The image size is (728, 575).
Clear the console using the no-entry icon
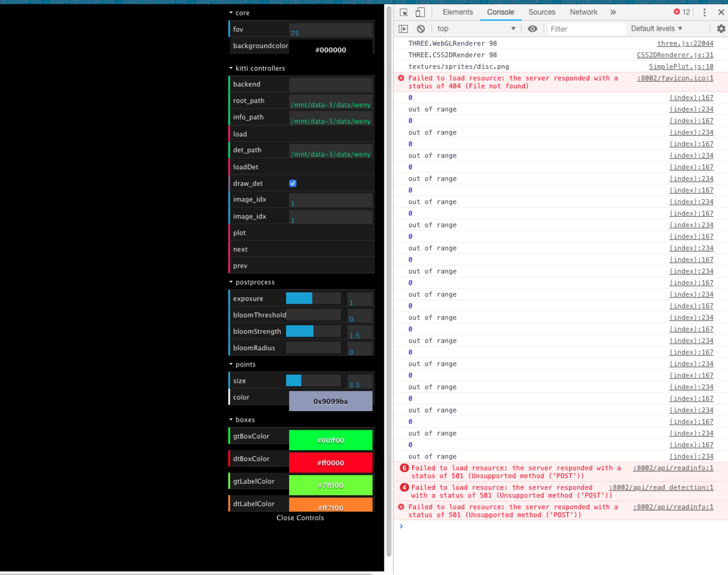(x=420, y=29)
